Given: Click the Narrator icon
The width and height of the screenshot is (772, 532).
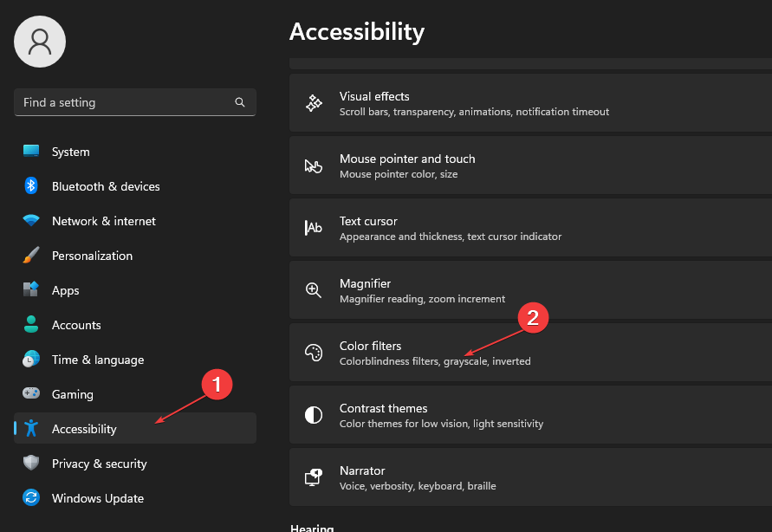Looking at the screenshot, I should click(x=314, y=477).
